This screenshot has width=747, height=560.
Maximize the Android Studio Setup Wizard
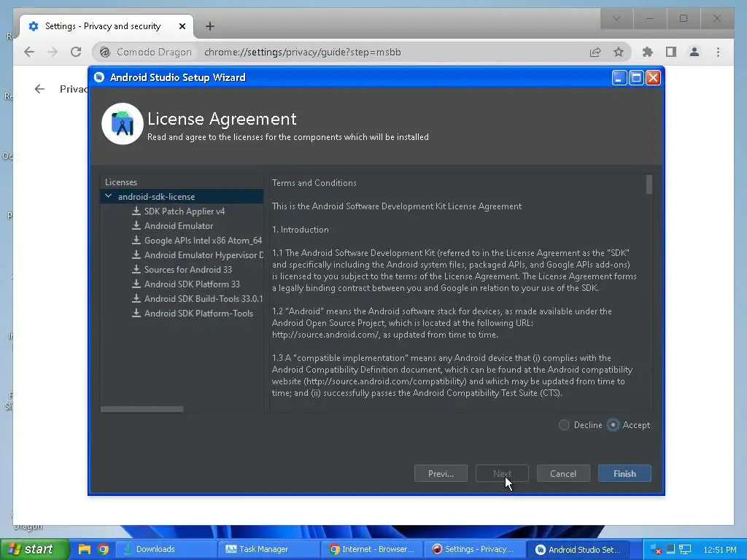[x=636, y=77]
